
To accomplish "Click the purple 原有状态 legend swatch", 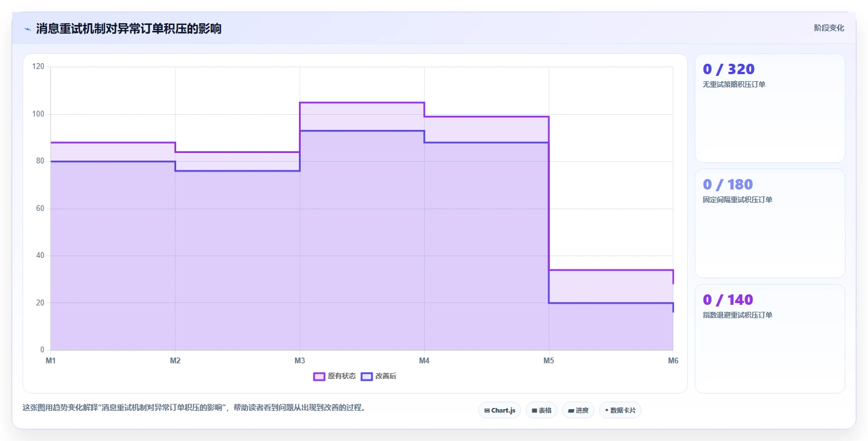I will point(319,376).
